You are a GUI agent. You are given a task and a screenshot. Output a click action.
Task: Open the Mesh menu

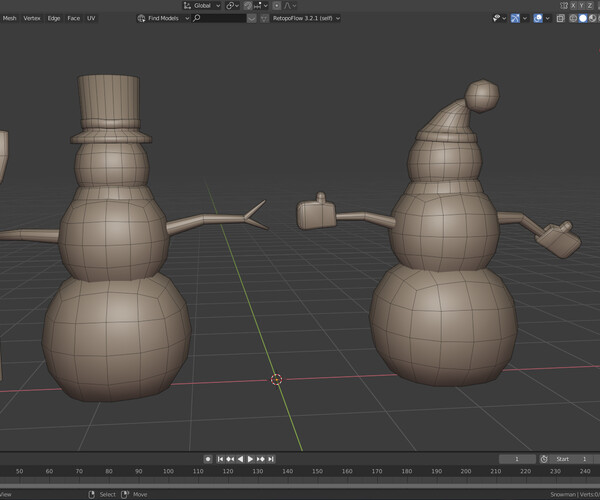[x=10, y=18]
